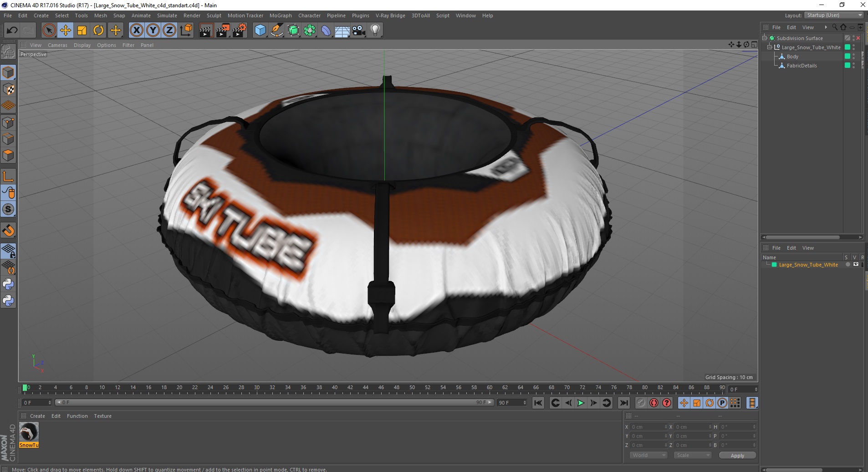
Task: Click the timeline preview range slider
Action: (x=275, y=402)
